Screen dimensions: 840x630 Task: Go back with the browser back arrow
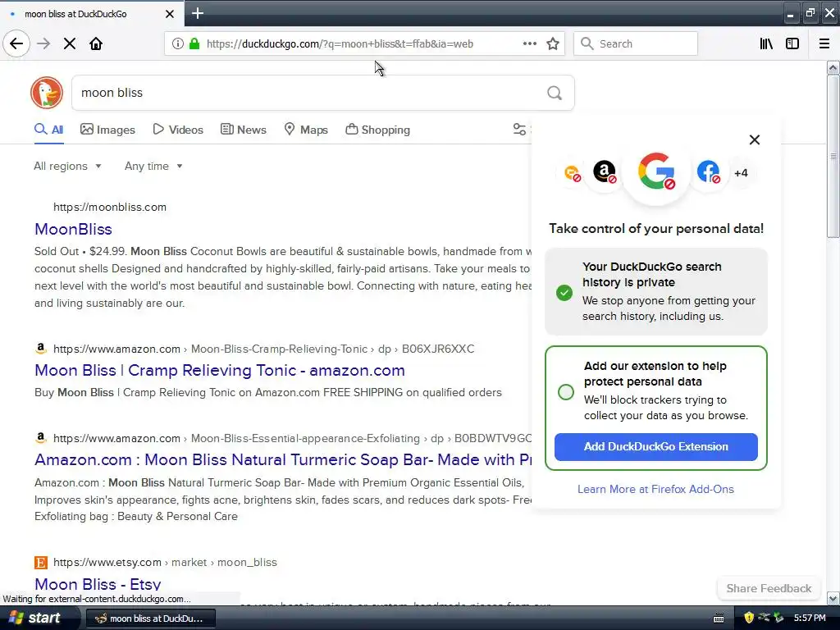click(x=16, y=43)
